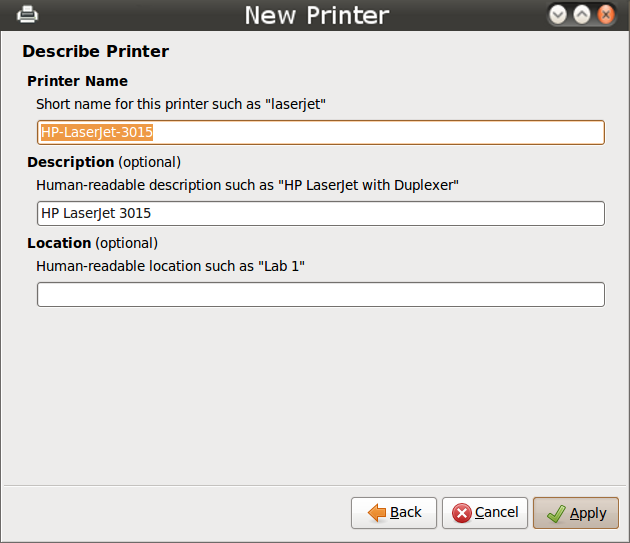Screen dimensions: 630x543
Task: Click the Description (optional) label
Action: coord(104,162)
